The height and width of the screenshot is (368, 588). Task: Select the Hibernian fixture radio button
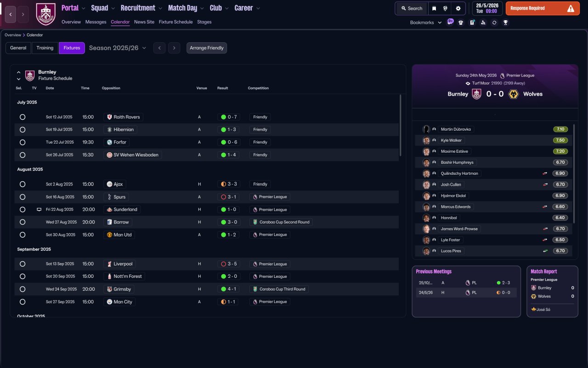23,130
